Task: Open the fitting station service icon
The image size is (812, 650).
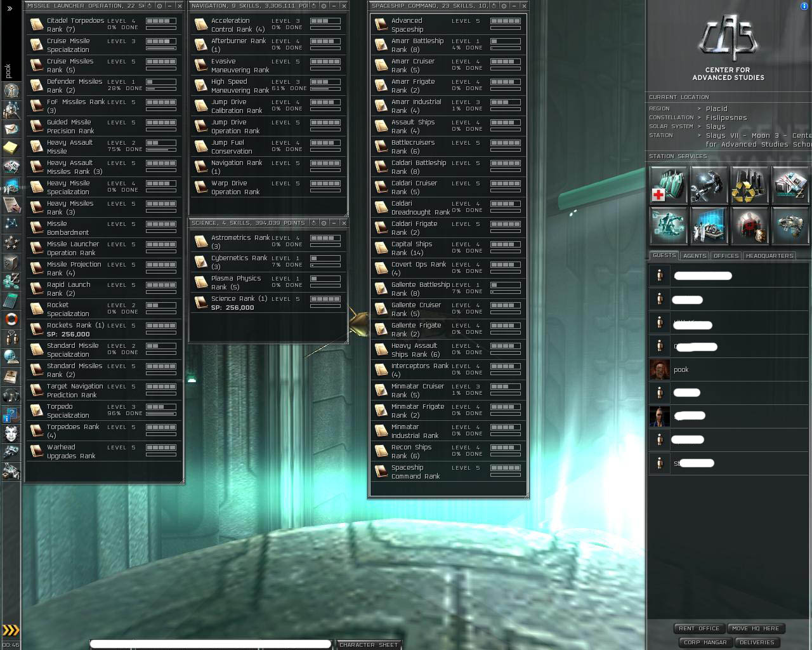Action: [669, 225]
